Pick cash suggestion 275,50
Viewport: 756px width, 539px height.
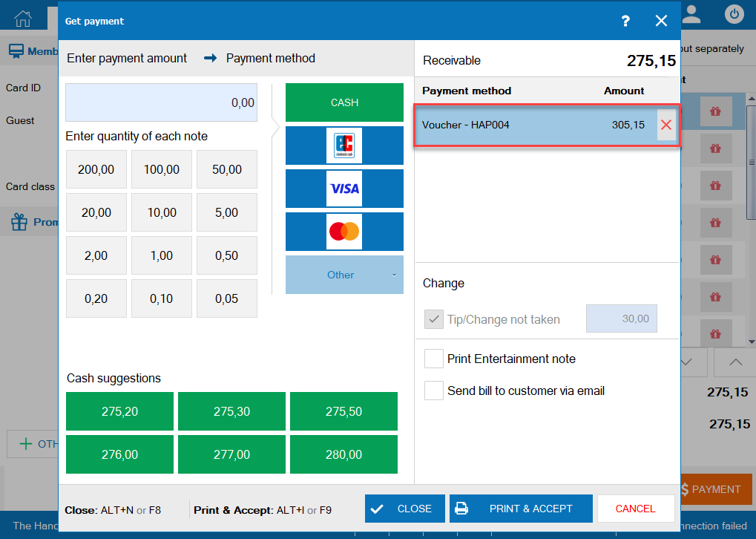click(344, 411)
